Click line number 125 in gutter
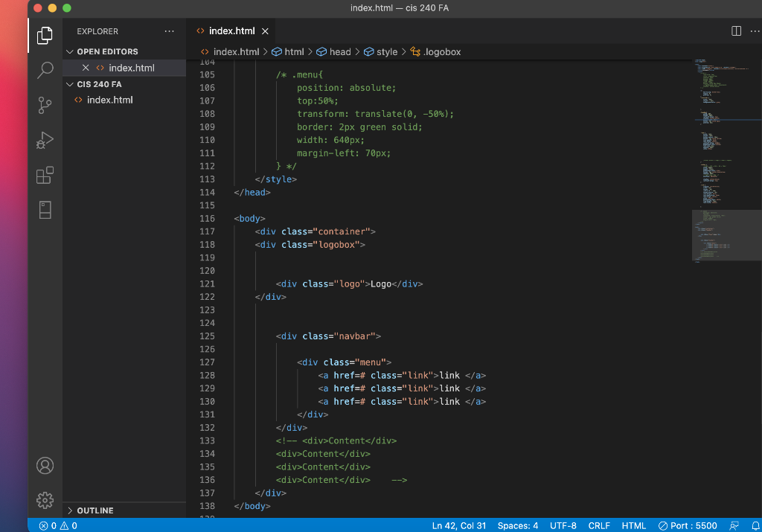762x532 pixels. click(207, 336)
